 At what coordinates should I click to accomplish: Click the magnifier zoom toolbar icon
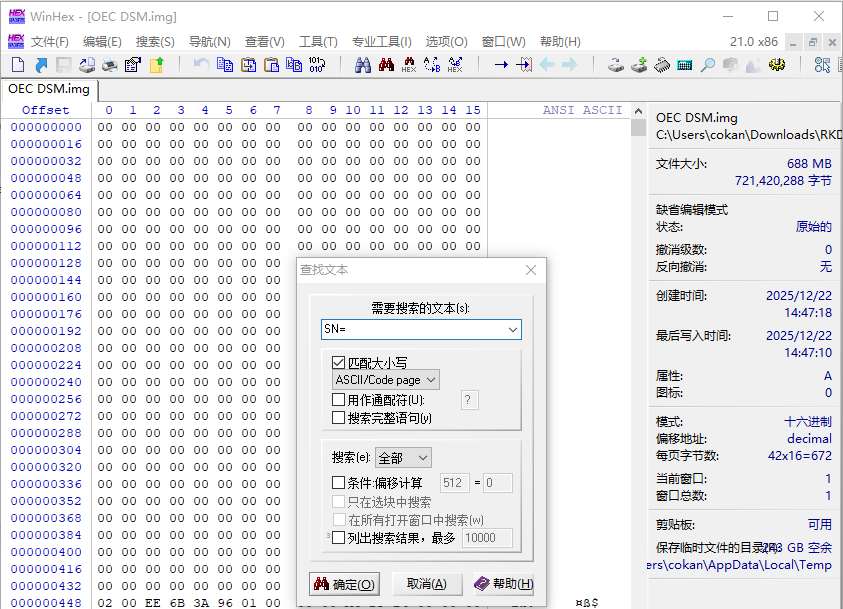(x=708, y=65)
